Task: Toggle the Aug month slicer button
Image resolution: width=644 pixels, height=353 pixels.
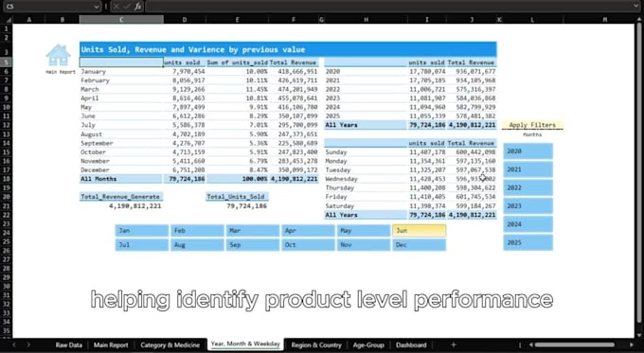Action: [x=197, y=245]
